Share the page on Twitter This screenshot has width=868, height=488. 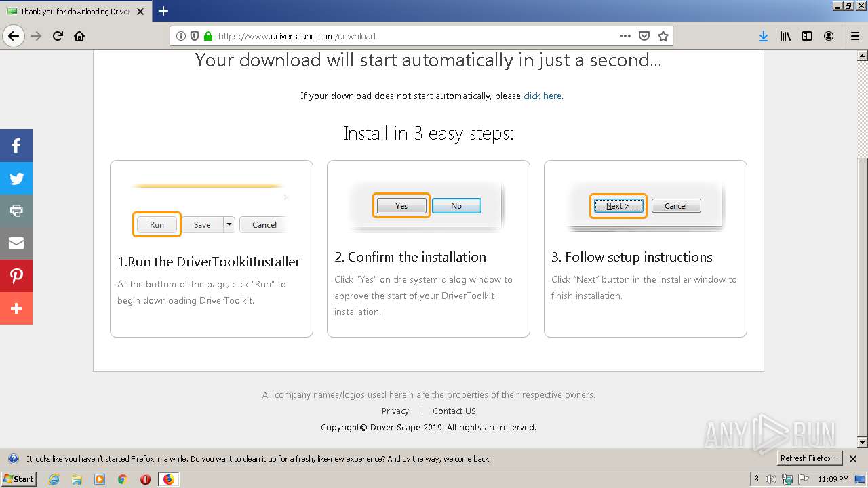(x=16, y=178)
